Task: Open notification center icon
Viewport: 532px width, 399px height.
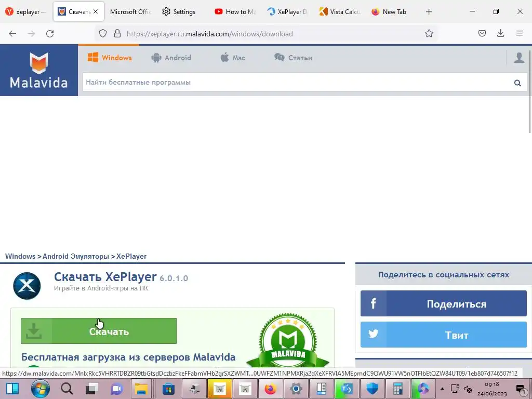Action: coord(521,389)
